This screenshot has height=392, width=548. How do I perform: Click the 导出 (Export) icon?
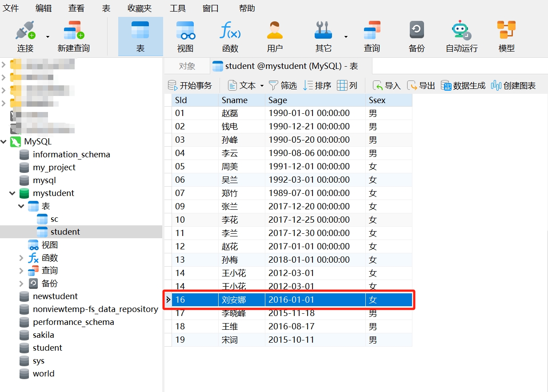coord(420,85)
